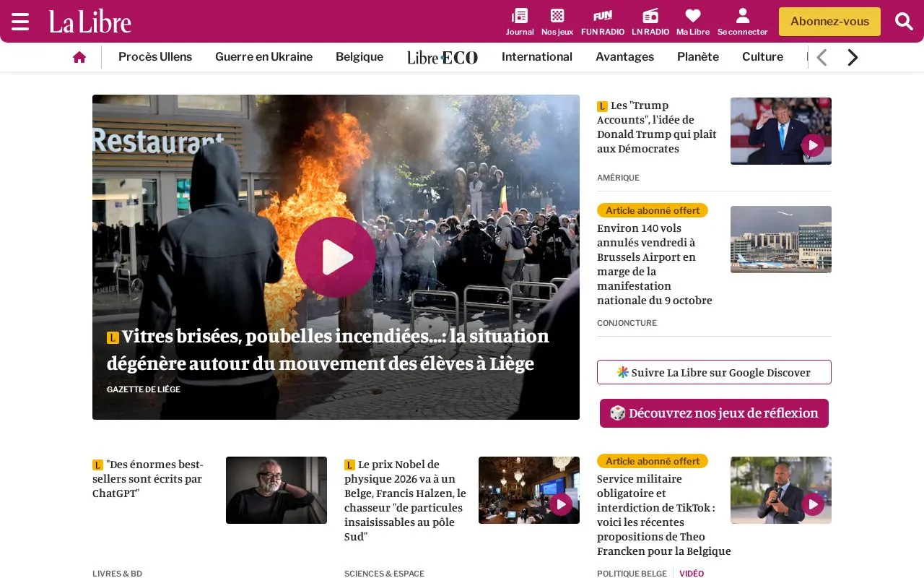The image size is (924, 578).
Task: Play the Trump Accounts video thumbnail
Action: tap(813, 145)
